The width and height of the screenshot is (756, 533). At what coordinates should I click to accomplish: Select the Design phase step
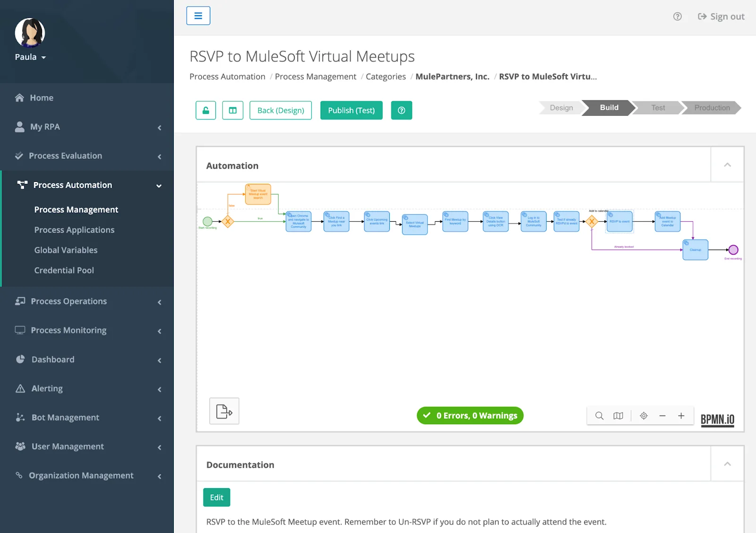tap(561, 108)
